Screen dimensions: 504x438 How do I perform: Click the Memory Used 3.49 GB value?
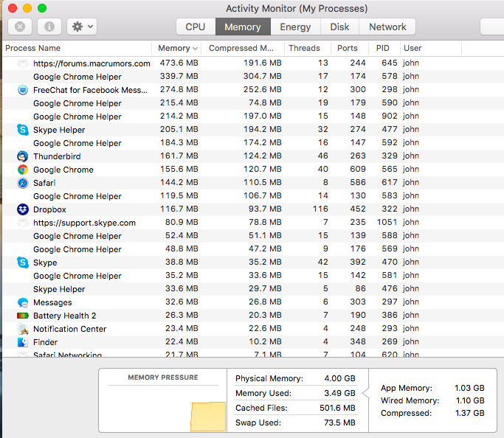(339, 393)
